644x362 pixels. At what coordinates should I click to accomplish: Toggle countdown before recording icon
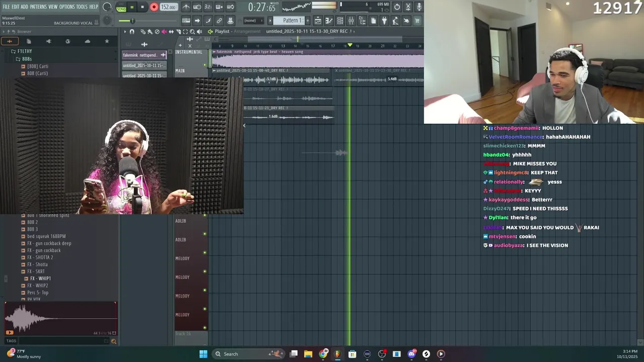pos(208,7)
